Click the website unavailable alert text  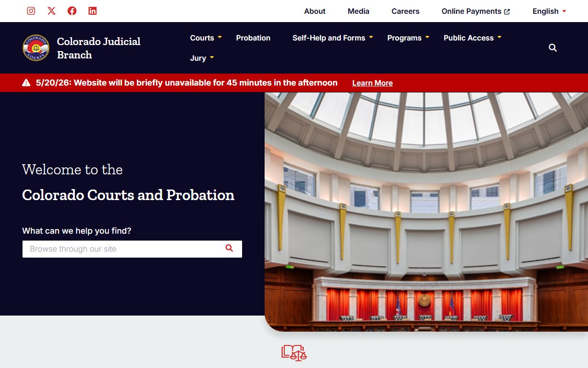point(187,83)
